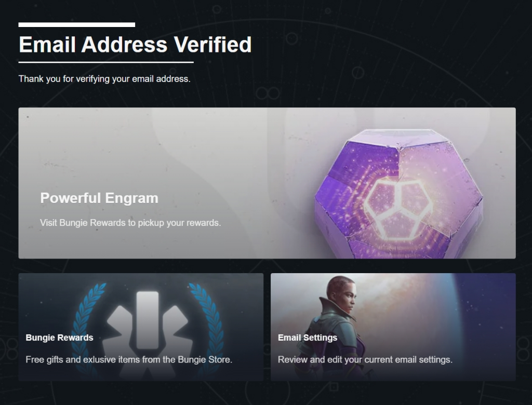532x405 pixels.
Task: Click the Email Address Verified heading
Action: point(135,45)
